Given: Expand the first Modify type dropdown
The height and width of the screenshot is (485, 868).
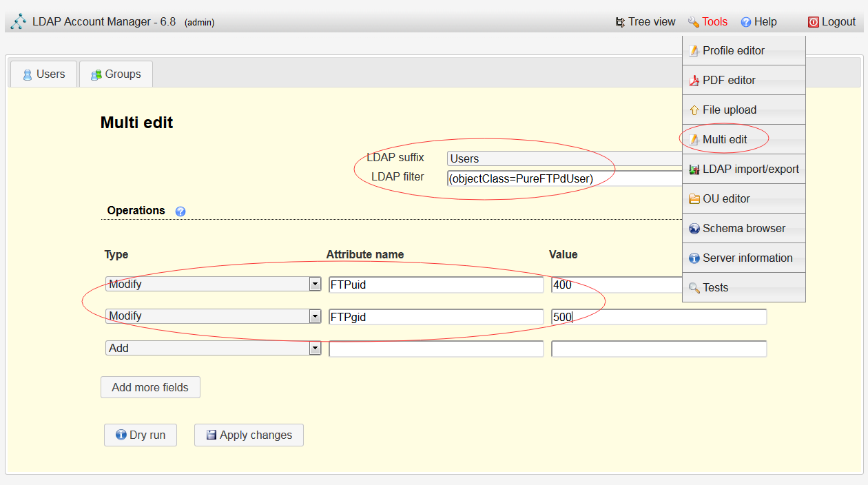Looking at the screenshot, I should [213, 285].
